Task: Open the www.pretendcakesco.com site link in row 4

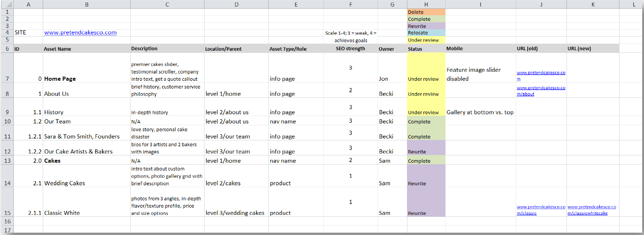Action: click(x=80, y=32)
